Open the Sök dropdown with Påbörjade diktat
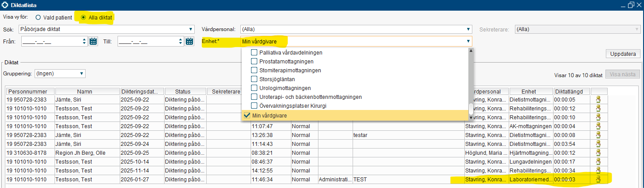This screenshot has width=644, height=188. [x=106, y=29]
